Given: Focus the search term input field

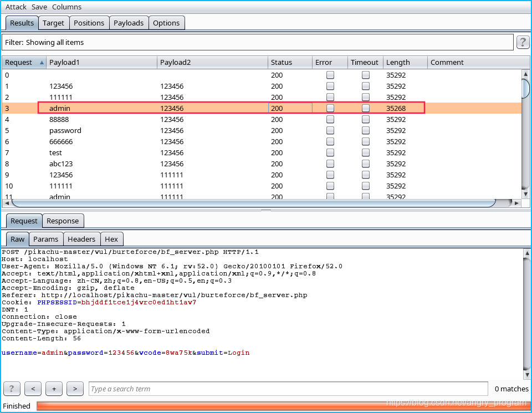Looking at the screenshot, I should click(x=288, y=389).
